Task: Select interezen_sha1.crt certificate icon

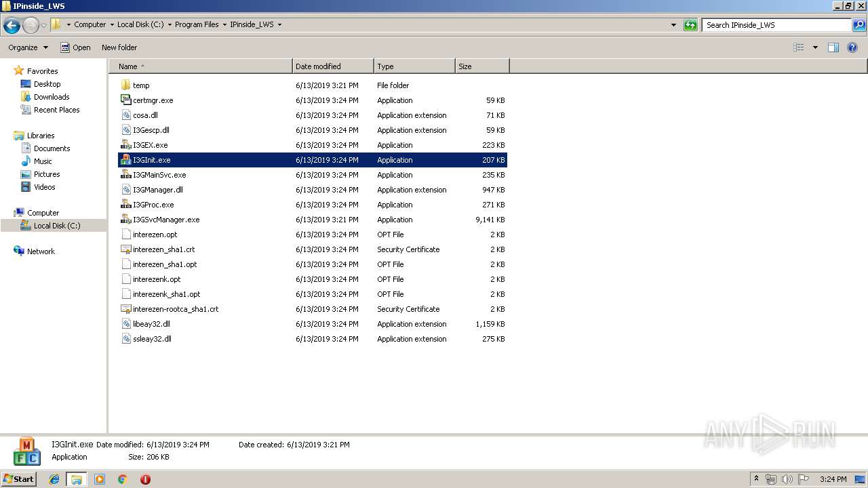Action: [x=125, y=249]
